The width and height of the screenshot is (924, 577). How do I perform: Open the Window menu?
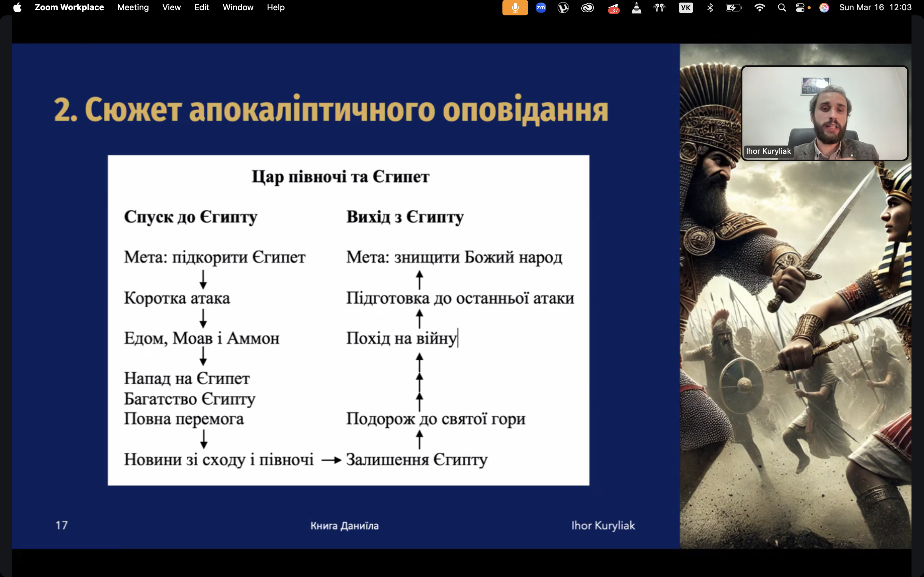(x=238, y=8)
